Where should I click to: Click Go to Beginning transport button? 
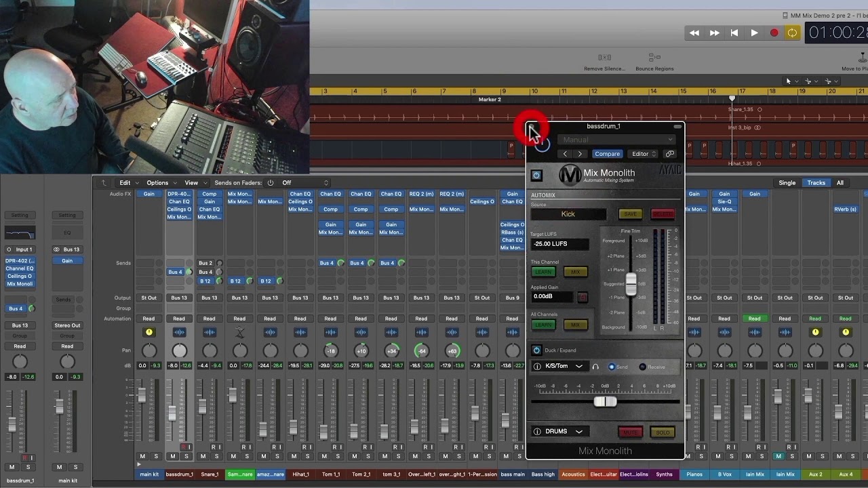click(x=734, y=33)
